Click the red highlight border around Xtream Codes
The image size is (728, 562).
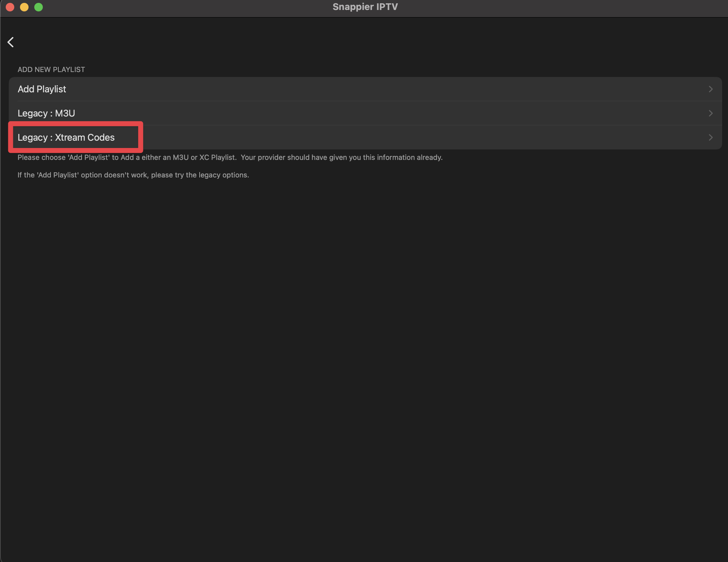tap(141, 137)
